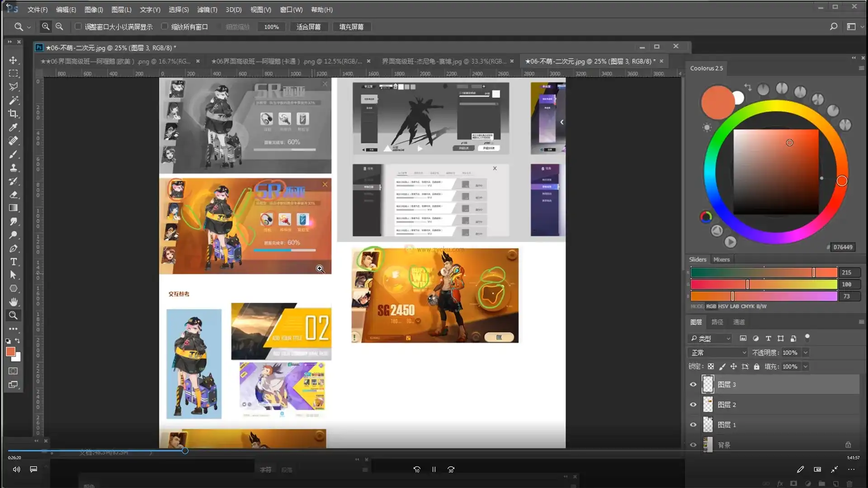This screenshot has width=868, height=488.
Task: Select the Hand tool
Action: click(13, 301)
